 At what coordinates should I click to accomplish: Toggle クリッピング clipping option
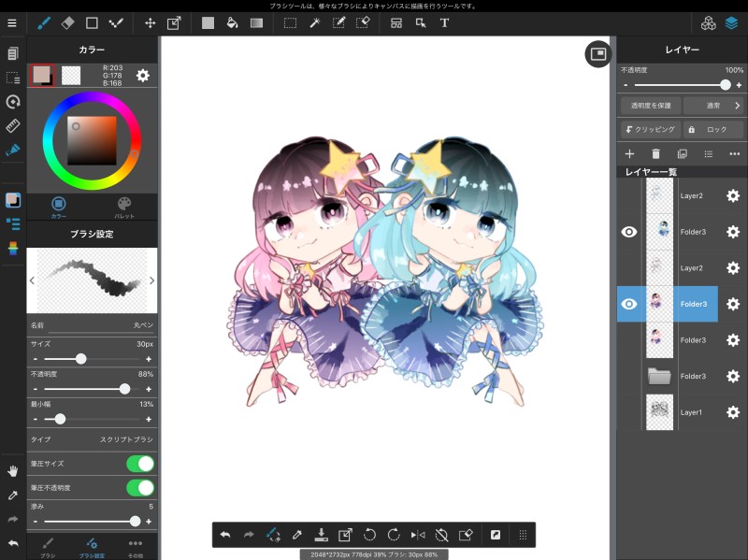650,129
